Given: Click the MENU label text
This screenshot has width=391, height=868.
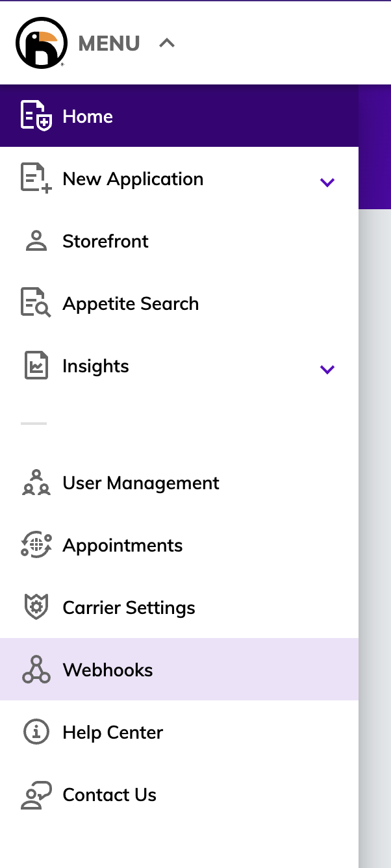Looking at the screenshot, I should click(x=109, y=44).
